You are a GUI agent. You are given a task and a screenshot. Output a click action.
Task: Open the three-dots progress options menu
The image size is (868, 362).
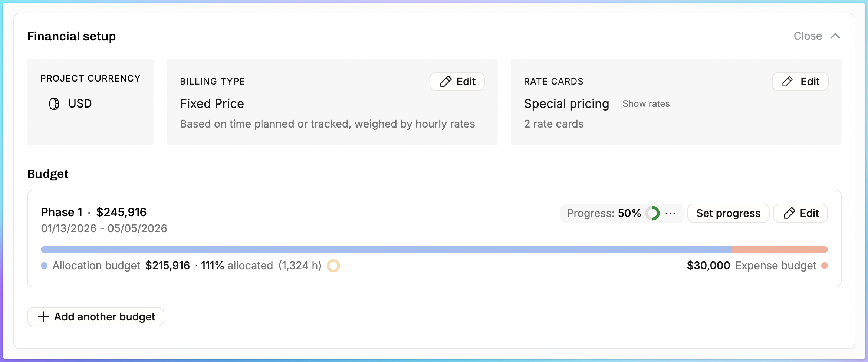670,213
